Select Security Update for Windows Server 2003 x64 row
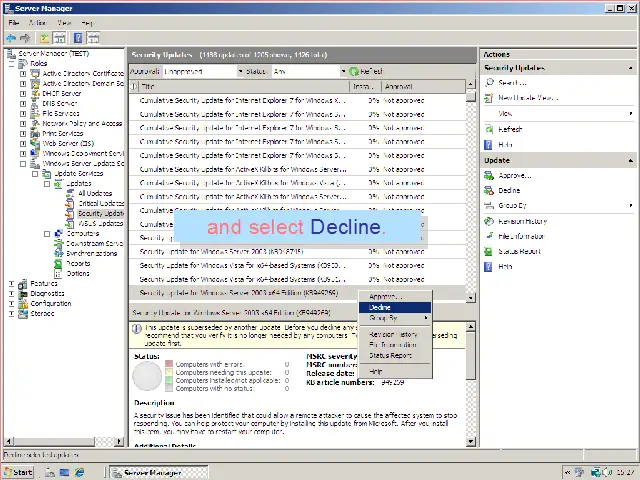The height and width of the screenshot is (480, 640). (297, 293)
